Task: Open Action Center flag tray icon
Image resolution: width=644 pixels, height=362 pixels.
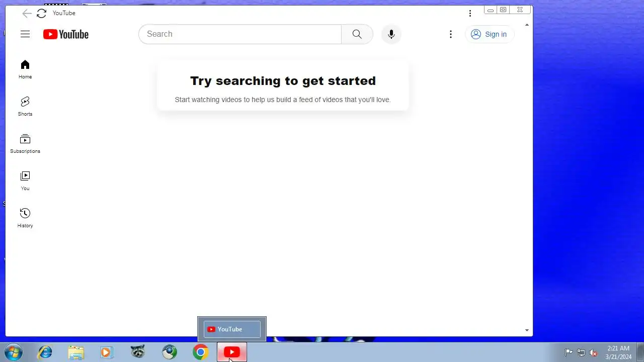Action: 569,352
